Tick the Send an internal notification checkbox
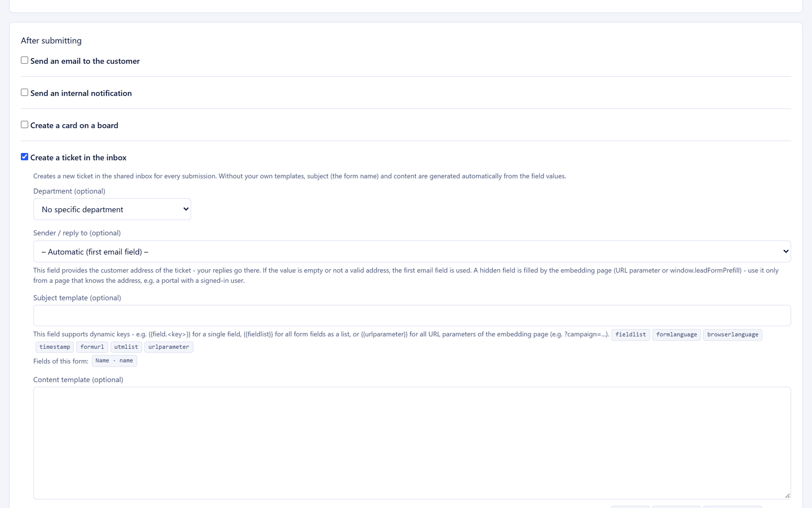Image resolution: width=812 pixels, height=508 pixels. tap(24, 93)
